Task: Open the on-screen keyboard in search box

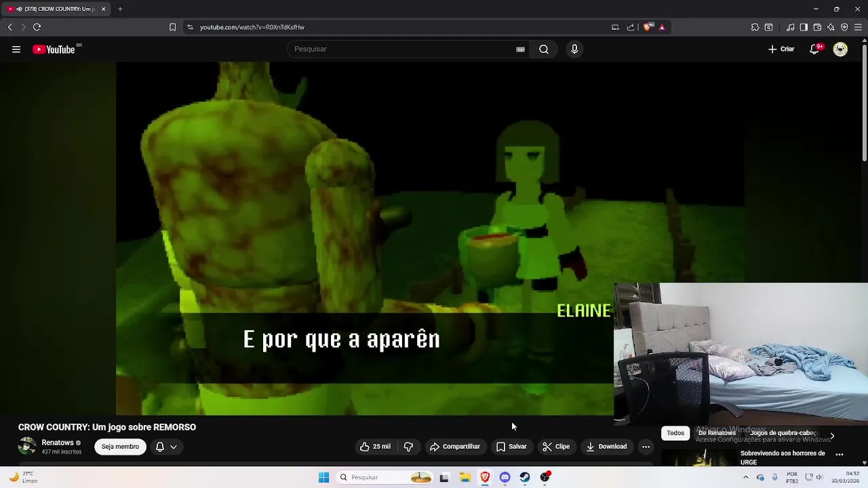Action: pyautogui.click(x=520, y=49)
